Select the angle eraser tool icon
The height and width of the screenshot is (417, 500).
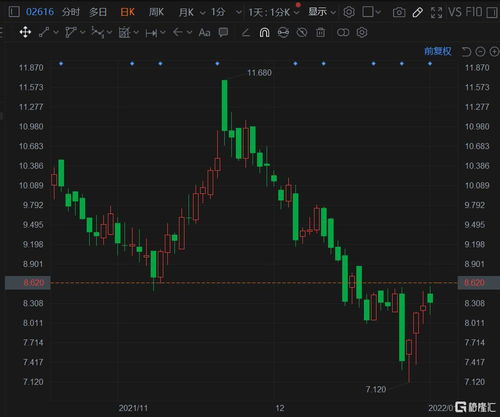tap(246, 33)
